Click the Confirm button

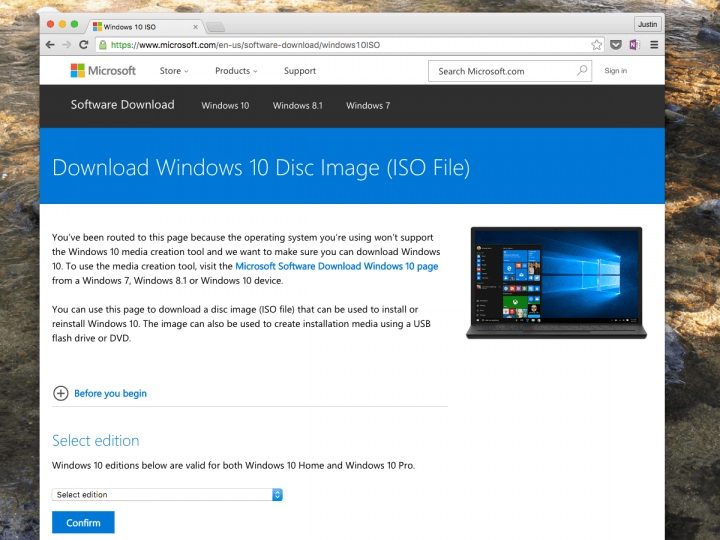pyautogui.click(x=83, y=523)
